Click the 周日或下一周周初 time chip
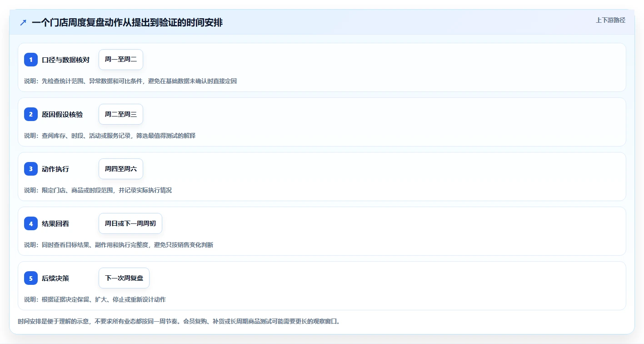Screen dimensions: 644x344 coord(130,223)
